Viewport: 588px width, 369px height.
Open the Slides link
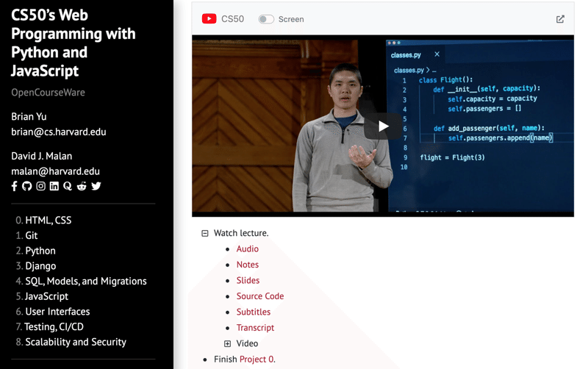click(248, 281)
